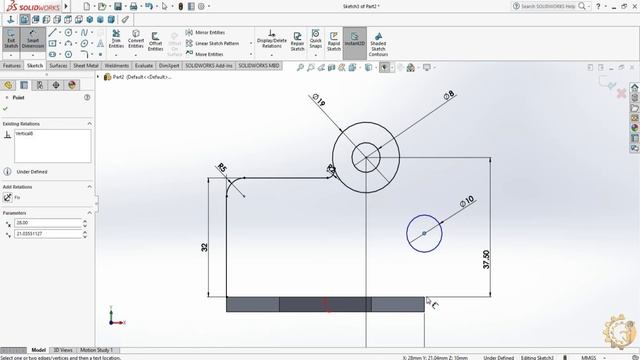The width and height of the screenshot is (640, 360).
Task: Click the X coordinate input field
Action: point(48,223)
